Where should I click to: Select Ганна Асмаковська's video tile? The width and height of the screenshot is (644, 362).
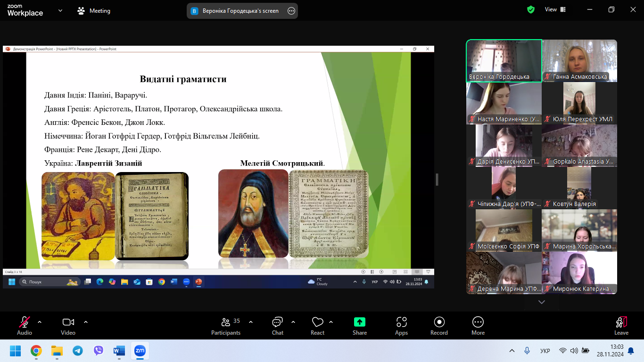pos(579,61)
